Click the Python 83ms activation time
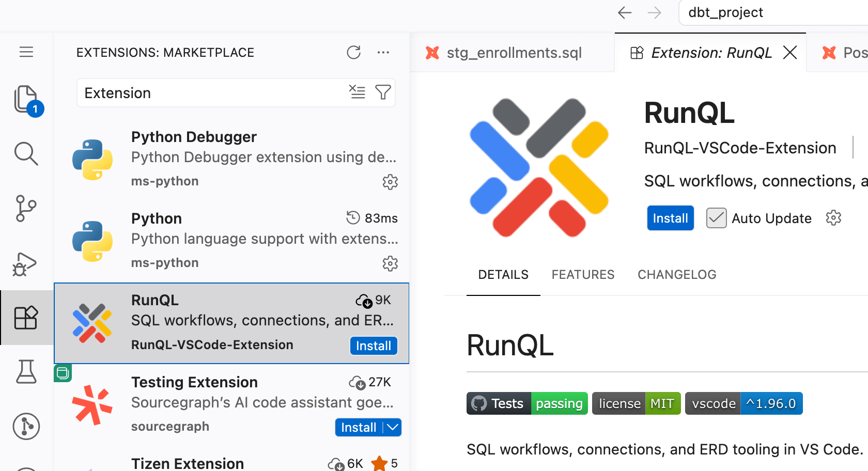Viewport: 868px width, 471px height. pos(372,218)
